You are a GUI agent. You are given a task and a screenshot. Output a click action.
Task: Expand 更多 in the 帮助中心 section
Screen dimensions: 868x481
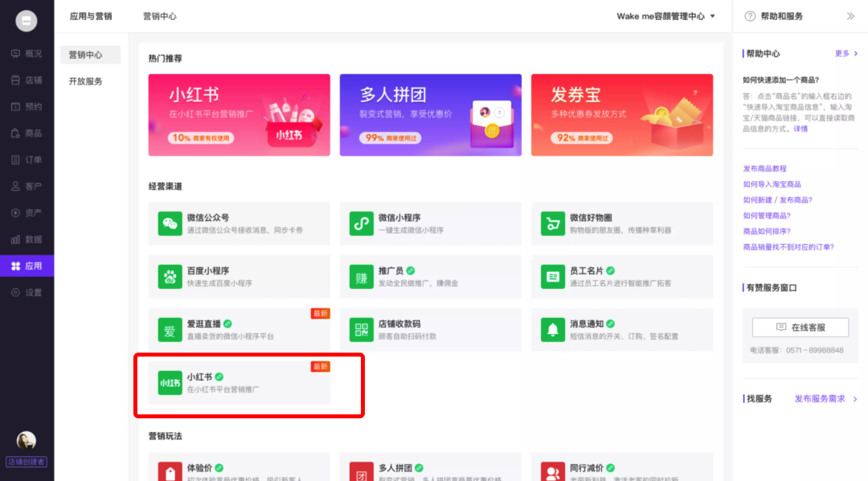pyautogui.click(x=845, y=54)
